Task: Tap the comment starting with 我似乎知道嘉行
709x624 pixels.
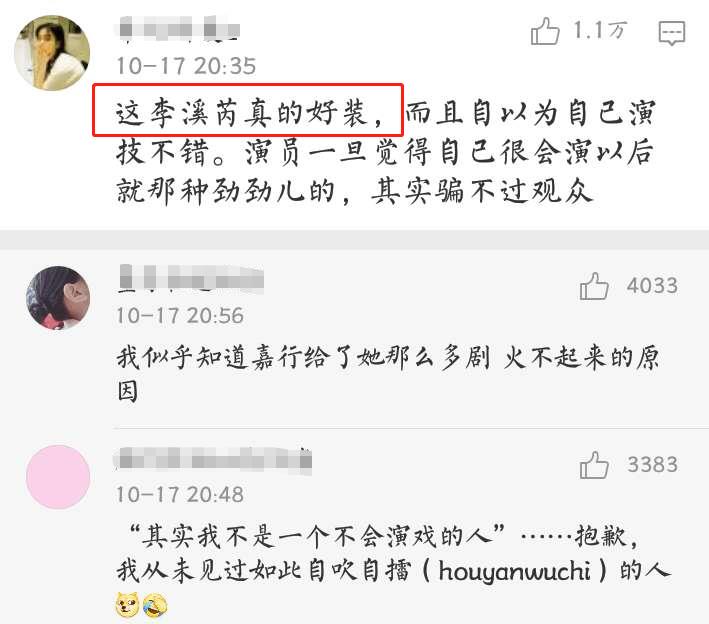Action: pyautogui.click(x=388, y=373)
